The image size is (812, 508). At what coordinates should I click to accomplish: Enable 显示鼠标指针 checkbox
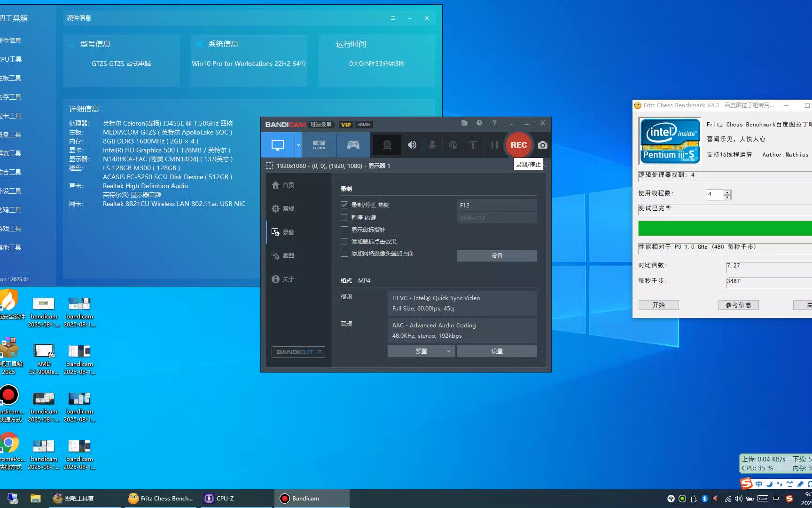pos(344,230)
